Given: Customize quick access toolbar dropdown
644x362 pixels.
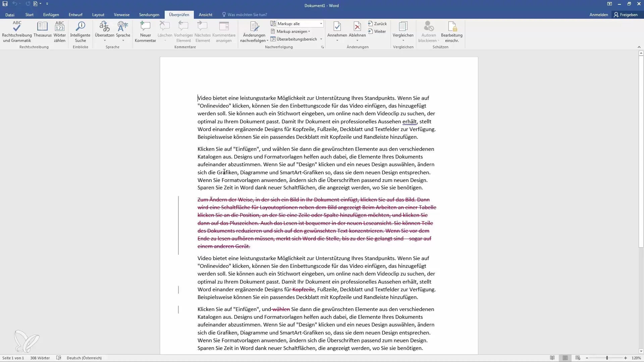Looking at the screenshot, I should tap(47, 4).
